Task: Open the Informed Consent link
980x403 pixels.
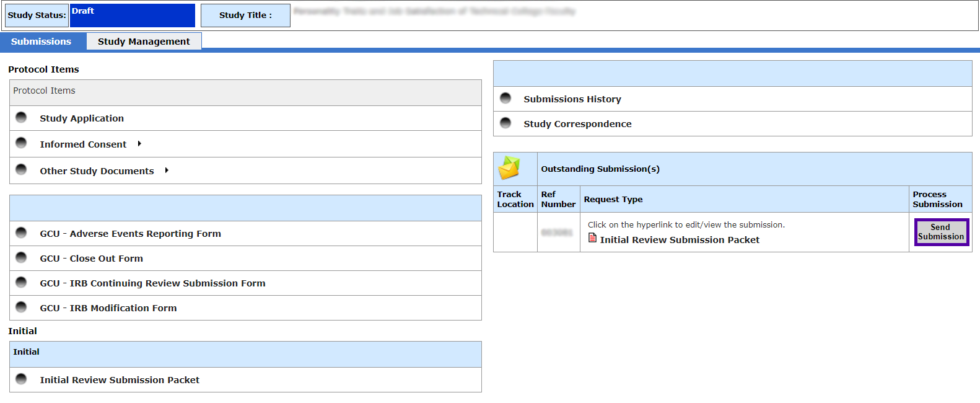Action: [83, 144]
